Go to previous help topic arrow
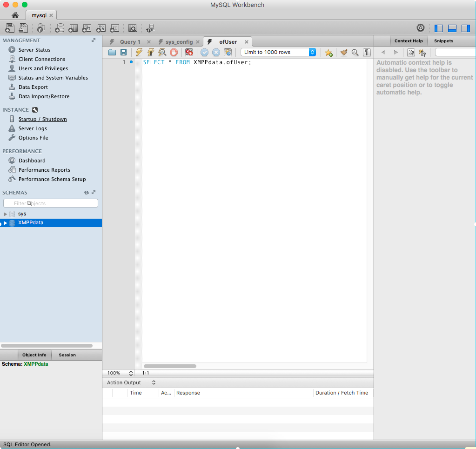Image resolution: width=476 pixels, height=449 pixels. 383,52
